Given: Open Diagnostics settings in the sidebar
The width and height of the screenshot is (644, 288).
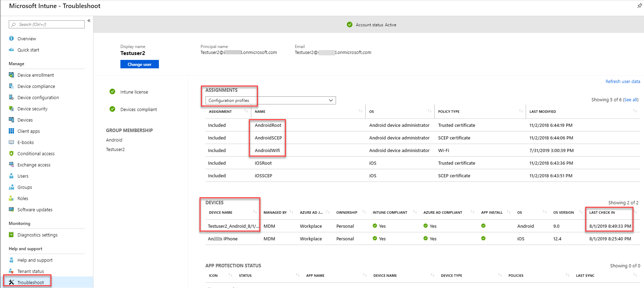Looking at the screenshot, I should point(37,235).
